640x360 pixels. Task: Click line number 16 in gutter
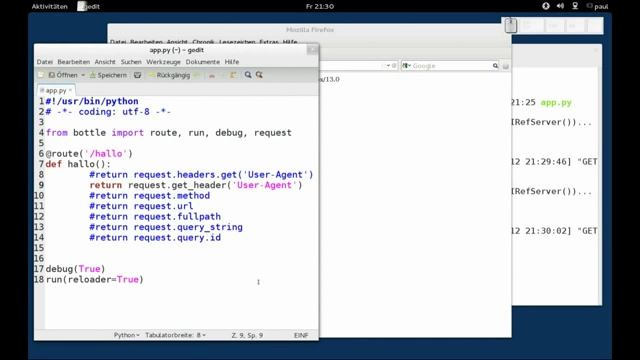pos(39,258)
